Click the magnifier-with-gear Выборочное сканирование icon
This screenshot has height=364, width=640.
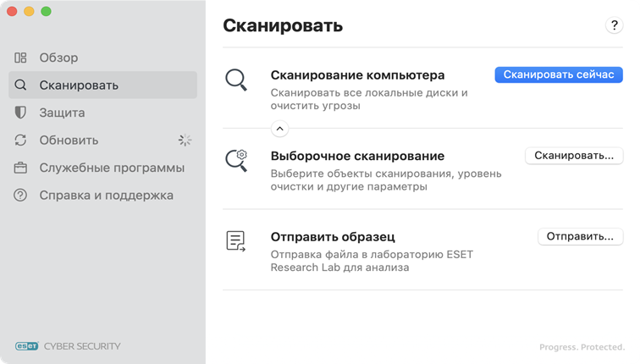point(236,160)
